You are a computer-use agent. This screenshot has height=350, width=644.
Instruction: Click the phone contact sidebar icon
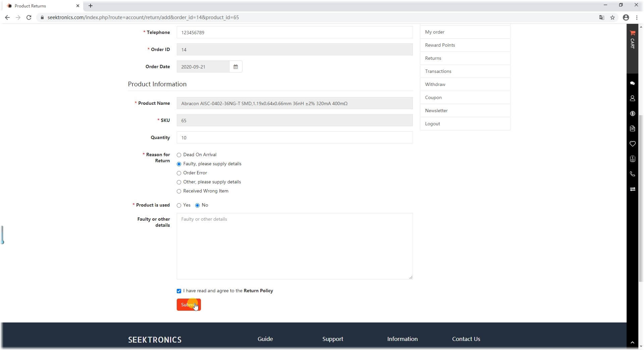632,174
